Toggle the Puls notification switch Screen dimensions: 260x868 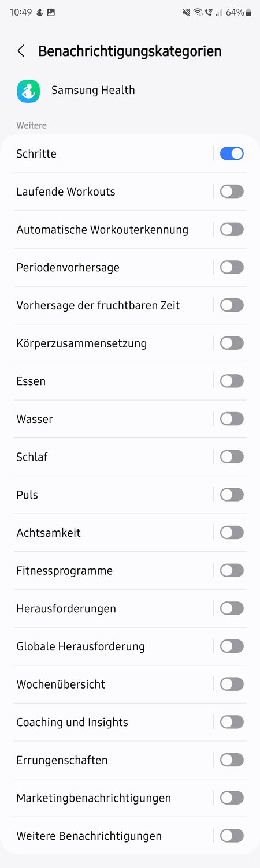[x=232, y=495]
